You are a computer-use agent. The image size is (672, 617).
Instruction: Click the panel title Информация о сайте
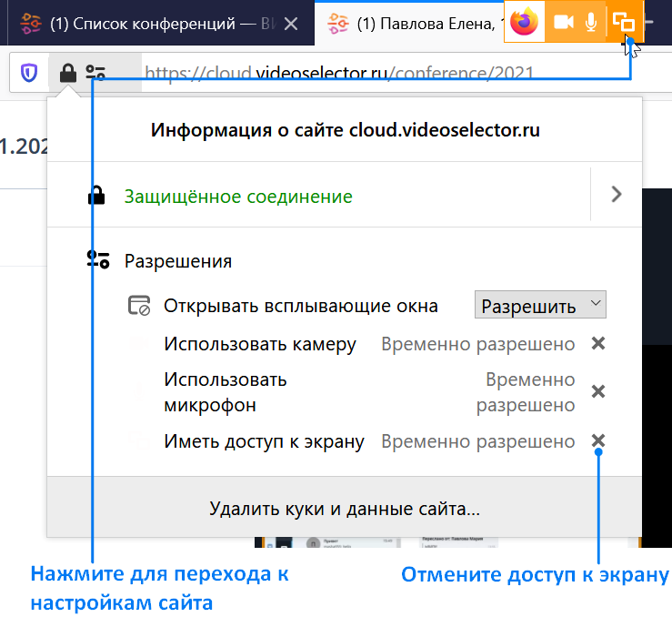345,130
